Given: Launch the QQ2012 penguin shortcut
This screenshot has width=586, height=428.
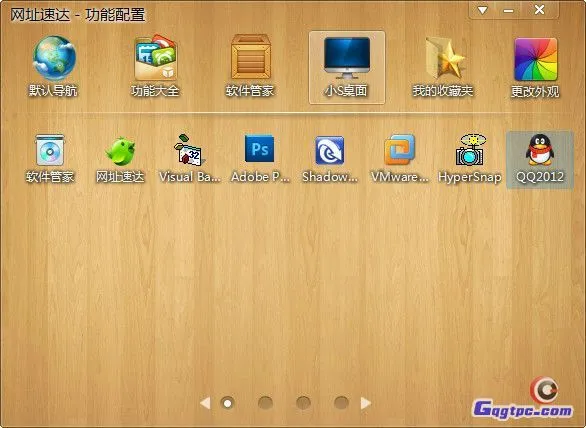Looking at the screenshot, I should click(x=540, y=160).
